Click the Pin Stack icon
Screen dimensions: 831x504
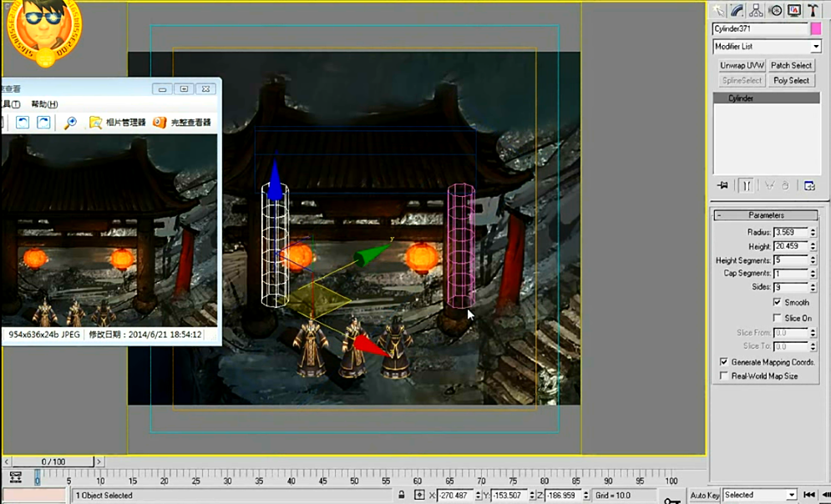[722, 185]
